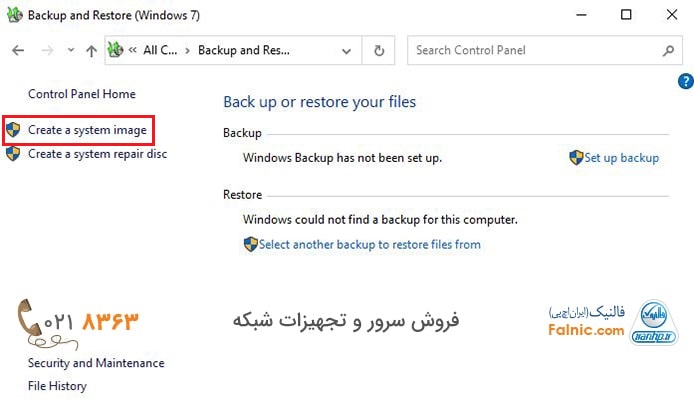Click the address bar Control Panel icon

115,50
